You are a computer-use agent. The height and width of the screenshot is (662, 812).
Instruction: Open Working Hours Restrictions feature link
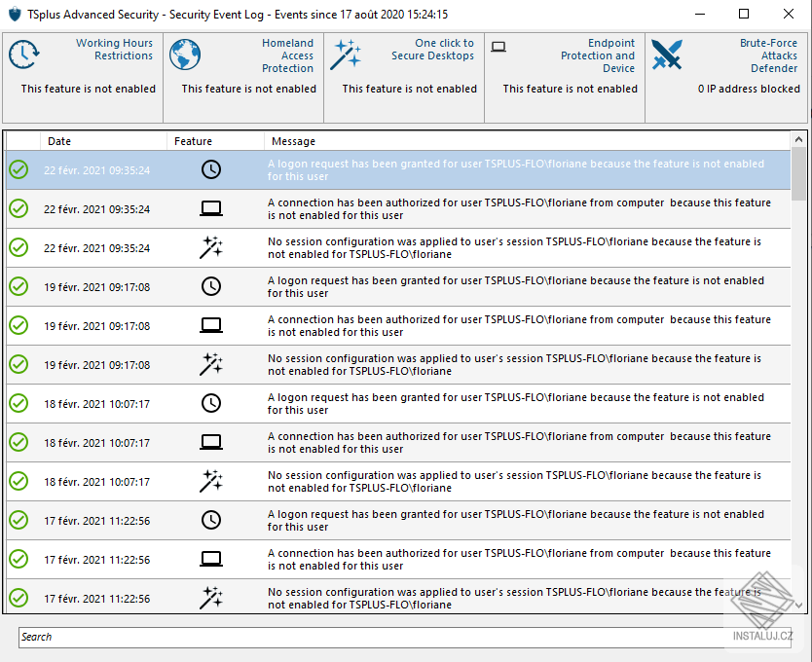pos(115,50)
